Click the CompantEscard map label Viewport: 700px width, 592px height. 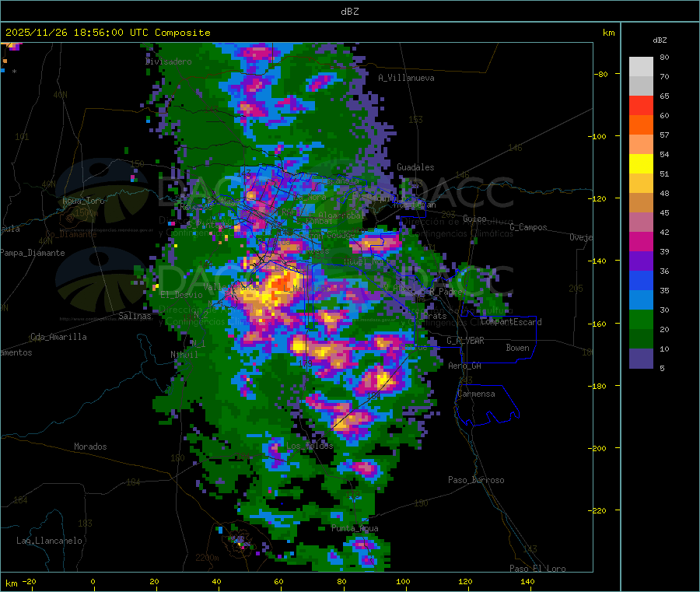tap(511, 322)
